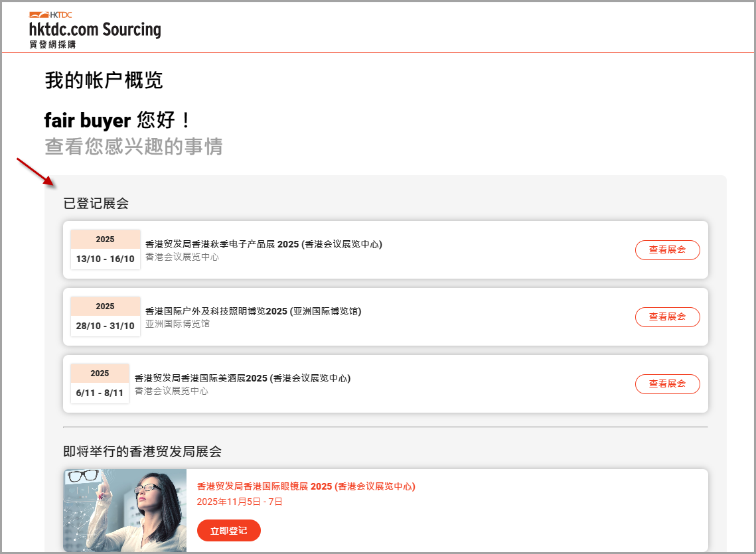Click the 亚洲国际博览馆 venue text

click(x=177, y=324)
